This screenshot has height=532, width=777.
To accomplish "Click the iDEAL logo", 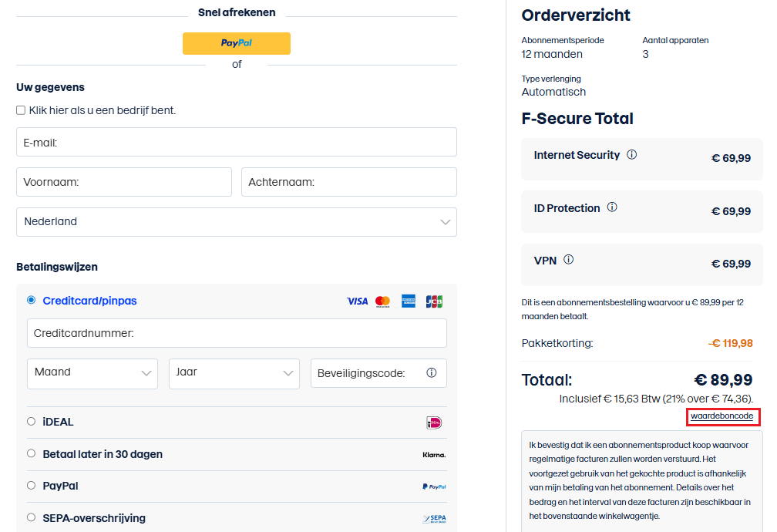I will 433,422.
